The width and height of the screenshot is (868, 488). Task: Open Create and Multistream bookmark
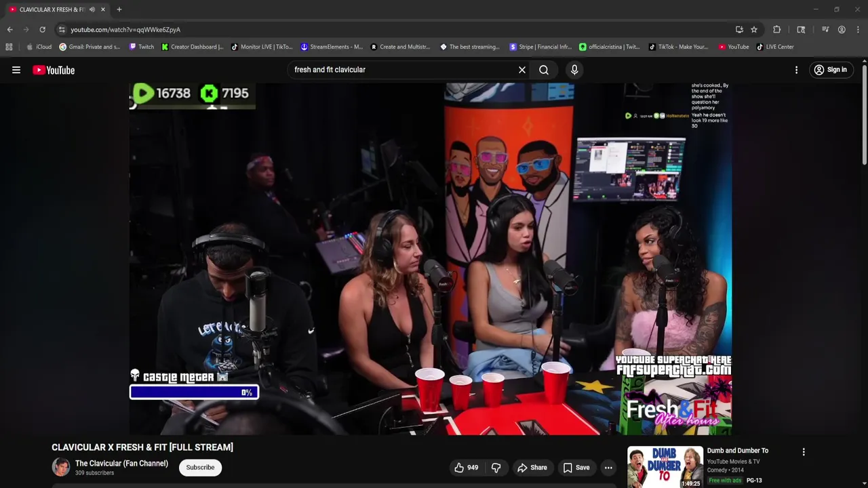click(400, 47)
